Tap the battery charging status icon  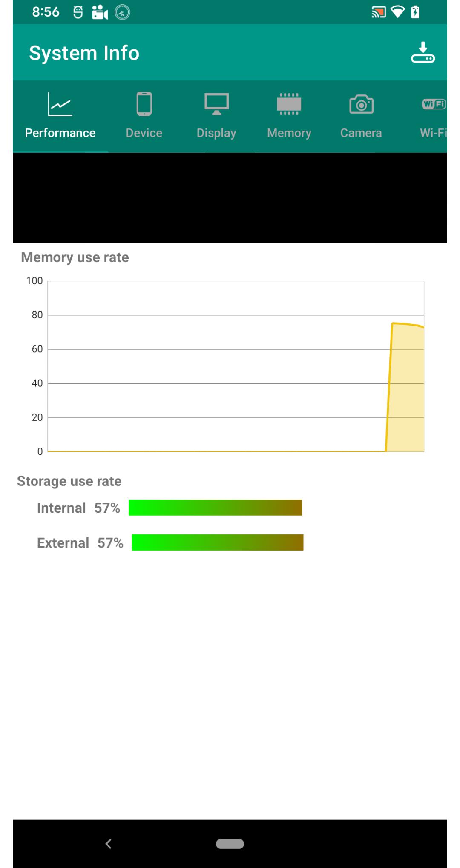(415, 12)
